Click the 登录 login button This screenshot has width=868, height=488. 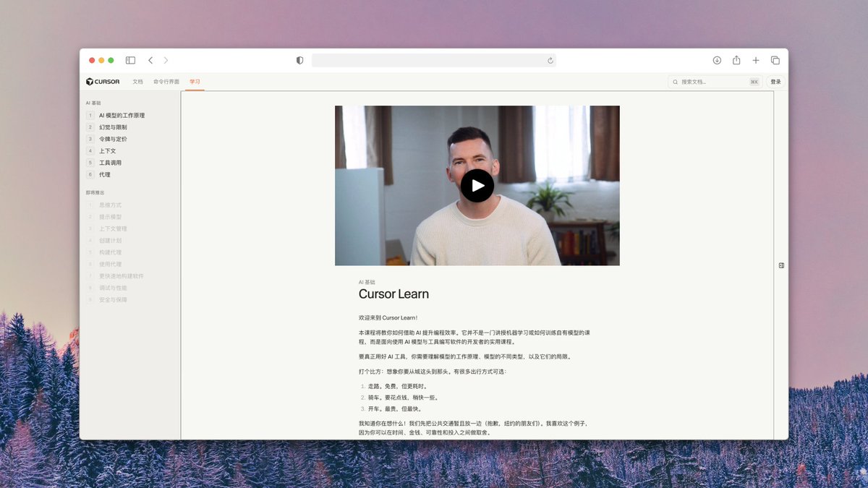point(775,82)
